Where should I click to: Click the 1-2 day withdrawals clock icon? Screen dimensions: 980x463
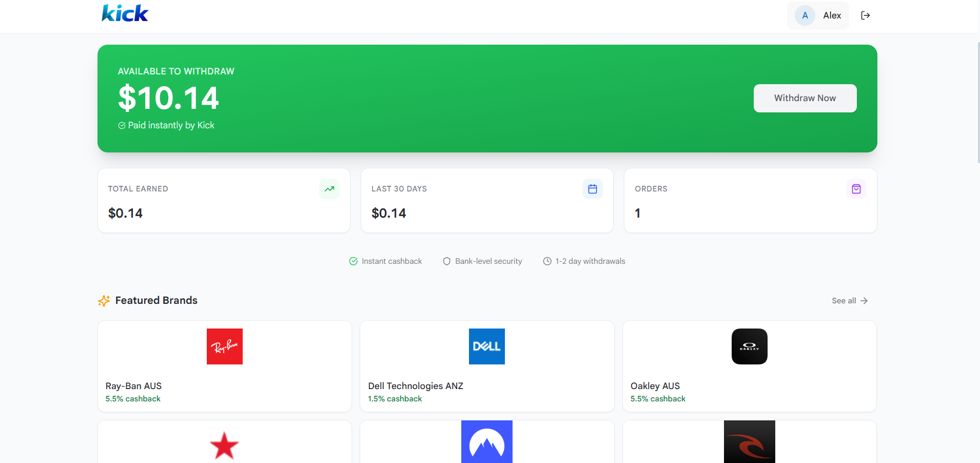pyautogui.click(x=547, y=261)
